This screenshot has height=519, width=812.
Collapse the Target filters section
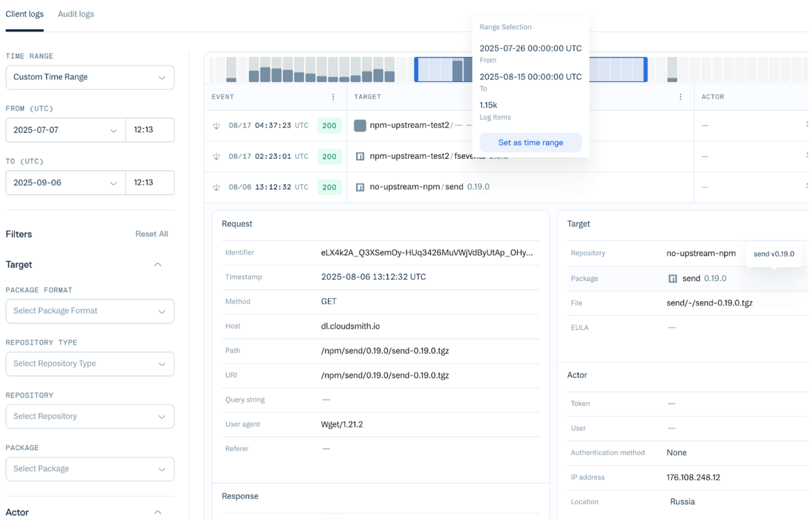click(x=158, y=265)
